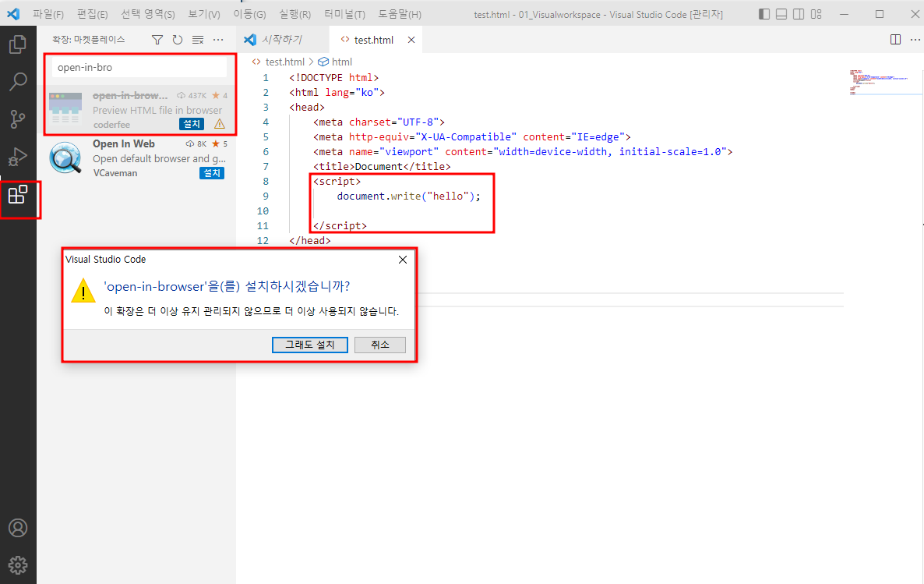The image size is (924, 584).
Task: Clear extension search results icon
Action: point(198,40)
